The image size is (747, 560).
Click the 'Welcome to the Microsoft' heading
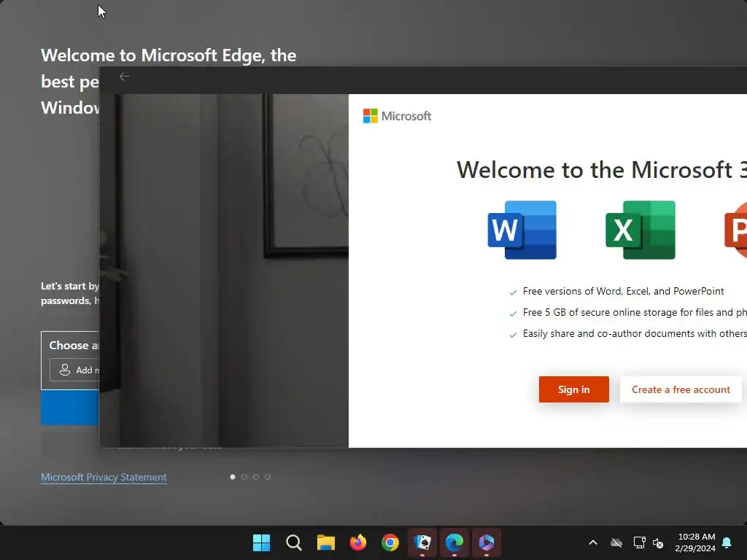click(x=602, y=169)
